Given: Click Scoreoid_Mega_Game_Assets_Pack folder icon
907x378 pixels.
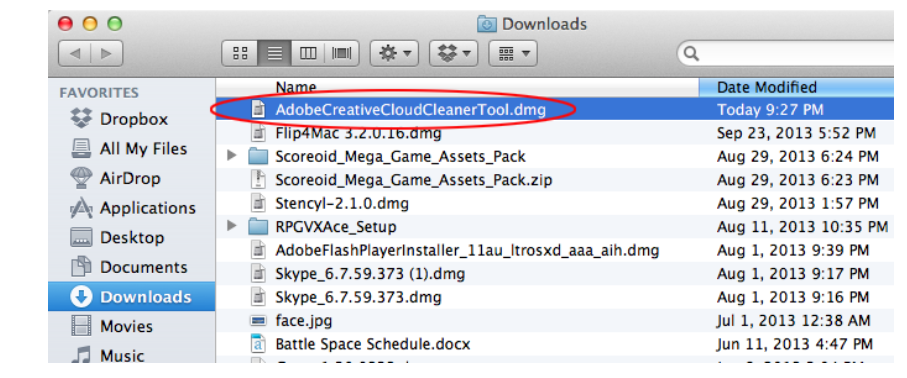Looking at the screenshot, I should (x=258, y=156).
